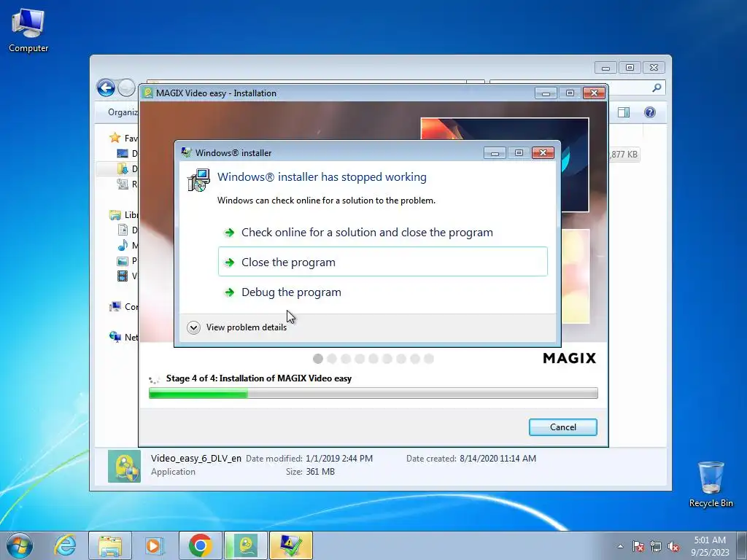Select the Pictures library icon in sidebar
Screen dimensions: 747x560
coord(123,260)
